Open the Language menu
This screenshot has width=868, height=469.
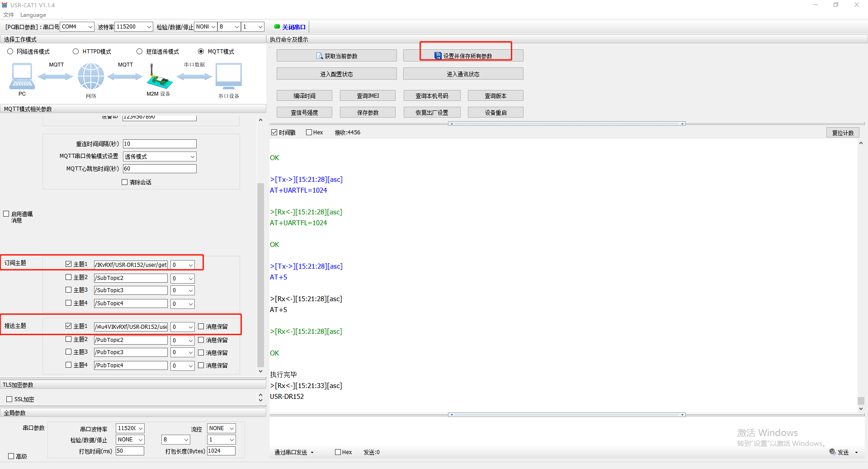[x=33, y=15]
